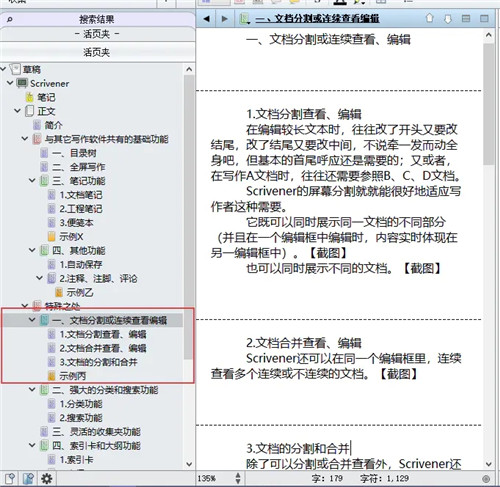Click the editor vertical scrollbar thumb
Viewport: 500px width, 487px height.
pos(489,104)
